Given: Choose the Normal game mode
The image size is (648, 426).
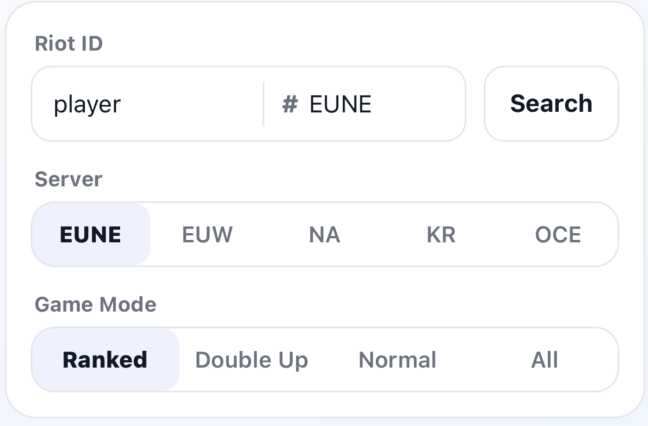Looking at the screenshot, I should [397, 360].
